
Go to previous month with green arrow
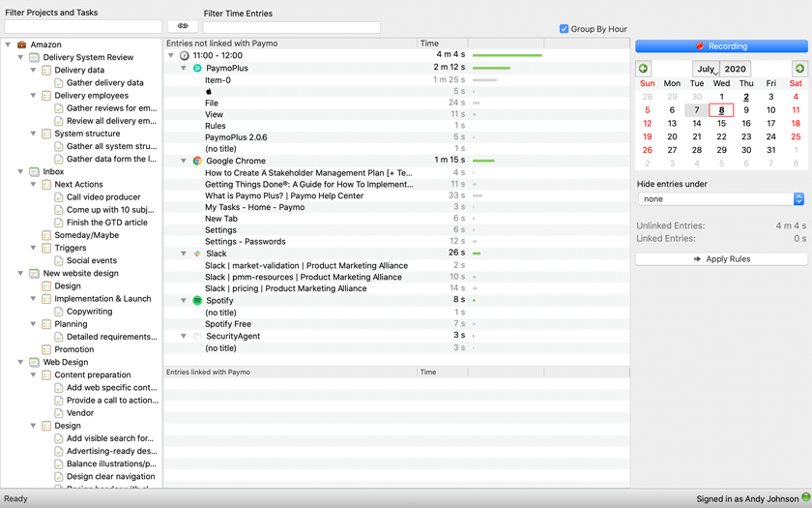(643, 69)
